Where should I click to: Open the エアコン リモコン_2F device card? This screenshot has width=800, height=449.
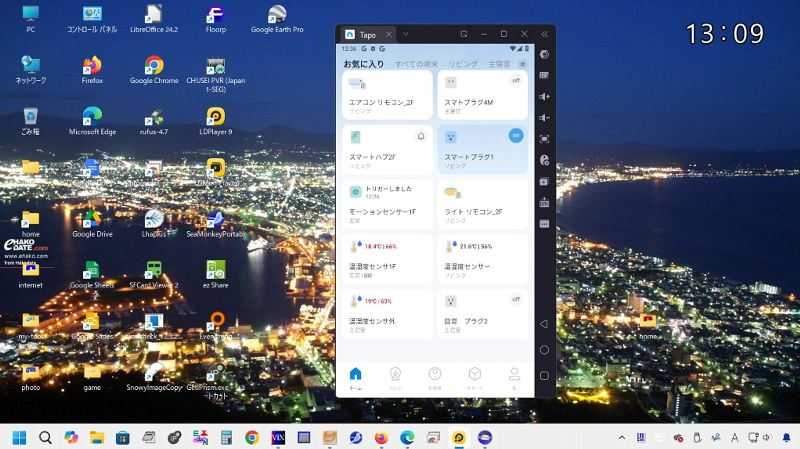coord(388,94)
